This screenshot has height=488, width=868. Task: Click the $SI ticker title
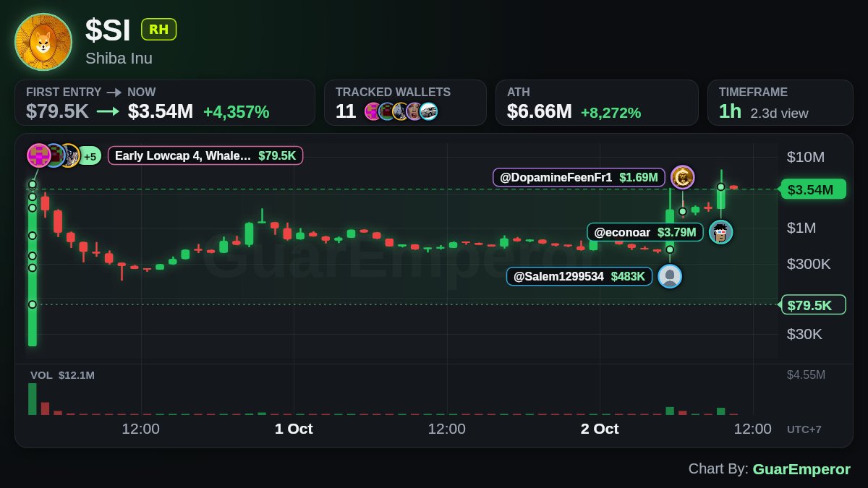(108, 30)
